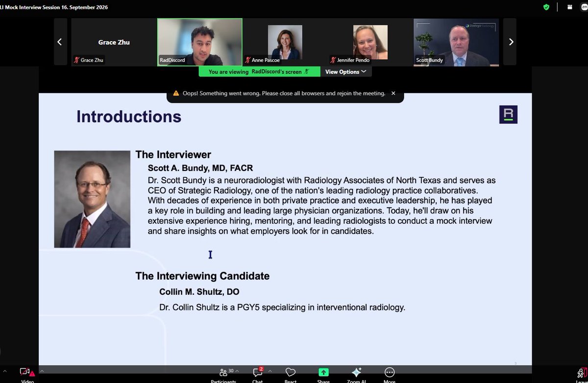Image resolution: width=588 pixels, height=383 pixels.
Task: Select RadDiscord's video tile
Action: [x=199, y=42]
